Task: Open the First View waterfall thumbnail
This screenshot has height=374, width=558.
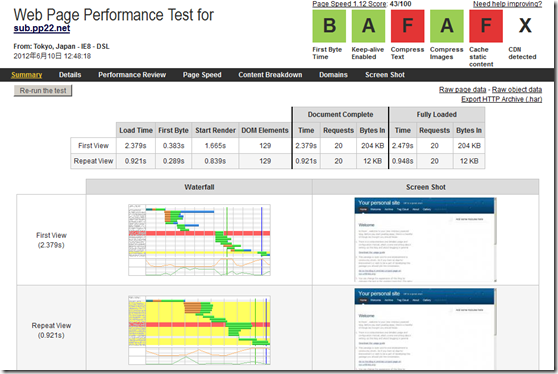Action: click(199, 240)
